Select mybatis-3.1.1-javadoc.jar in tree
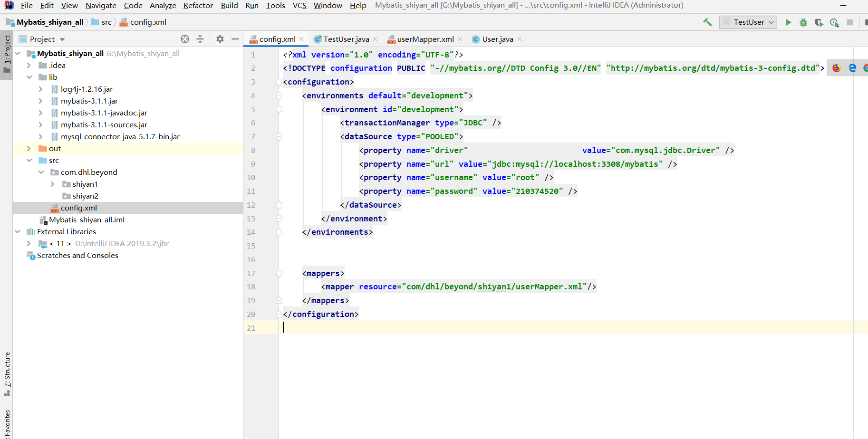 pyautogui.click(x=104, y=113)
